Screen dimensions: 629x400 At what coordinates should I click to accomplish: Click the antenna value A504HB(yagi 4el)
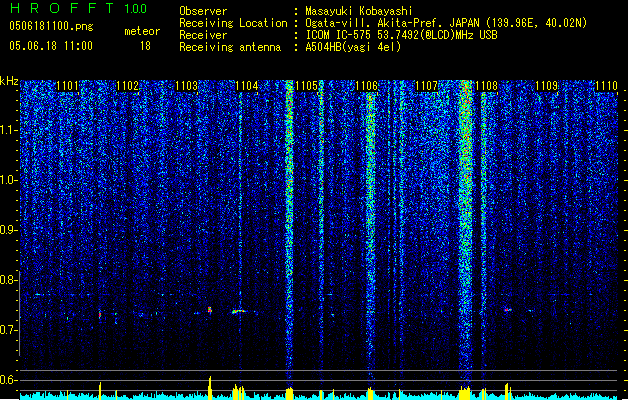[353, 47]
